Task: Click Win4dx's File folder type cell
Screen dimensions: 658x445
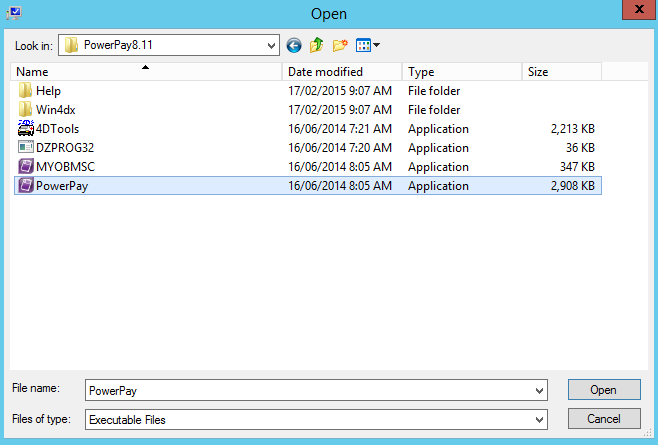Action: (x=434, y=110)
